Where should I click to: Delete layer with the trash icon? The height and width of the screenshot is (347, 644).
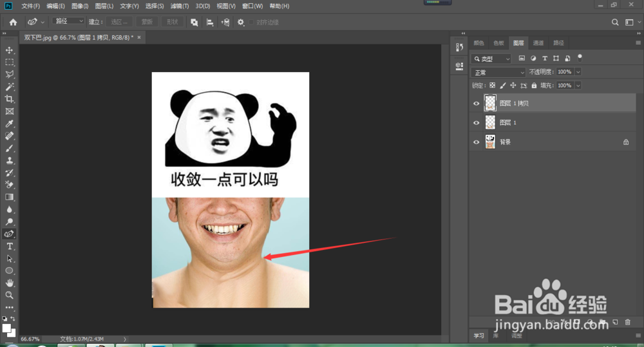click(x=627, y=323)
